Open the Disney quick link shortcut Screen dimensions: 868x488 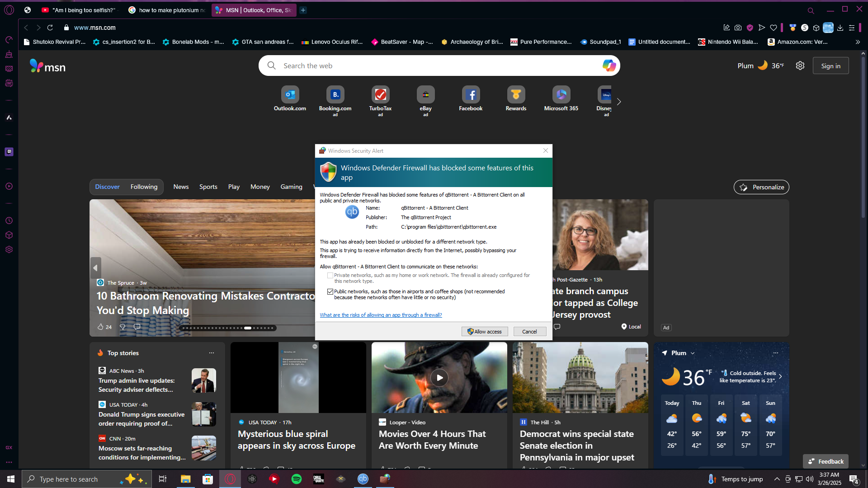604,101
